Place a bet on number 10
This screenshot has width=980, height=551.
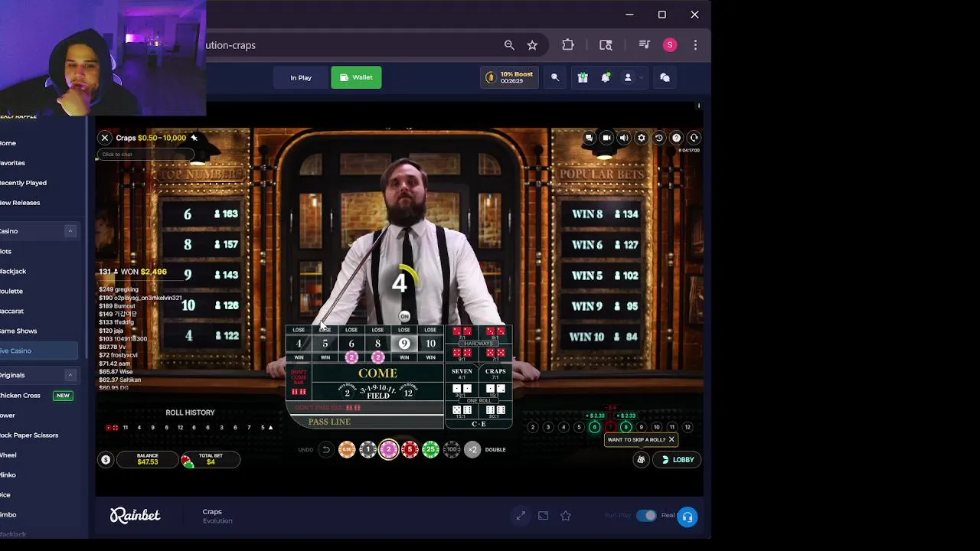[x=430, y=344]
